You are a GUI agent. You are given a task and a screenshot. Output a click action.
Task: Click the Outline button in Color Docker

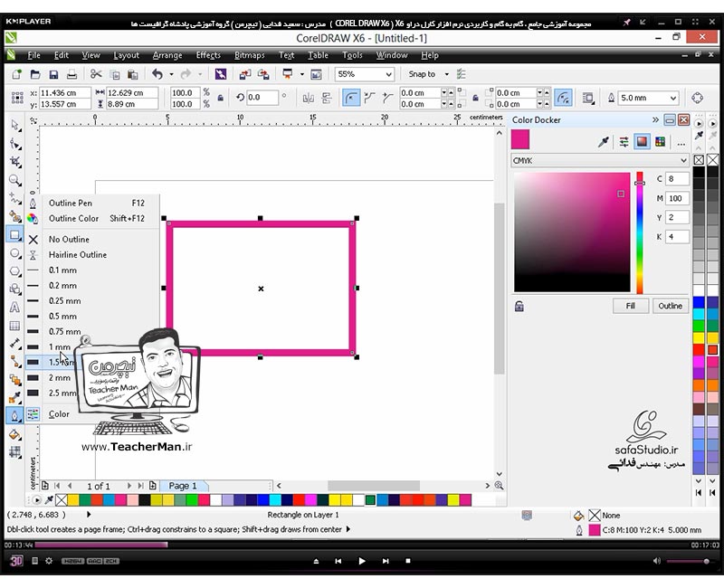click(x=671, y=306)
